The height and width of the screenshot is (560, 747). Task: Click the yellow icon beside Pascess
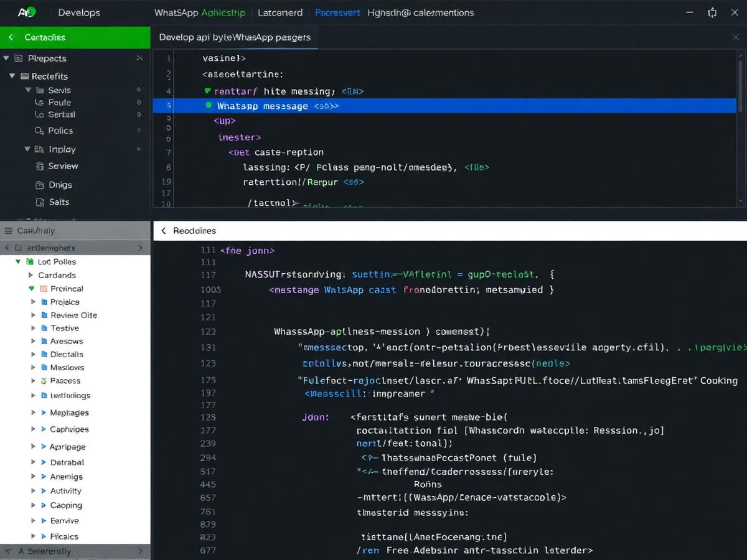click(x=44, y=381)
